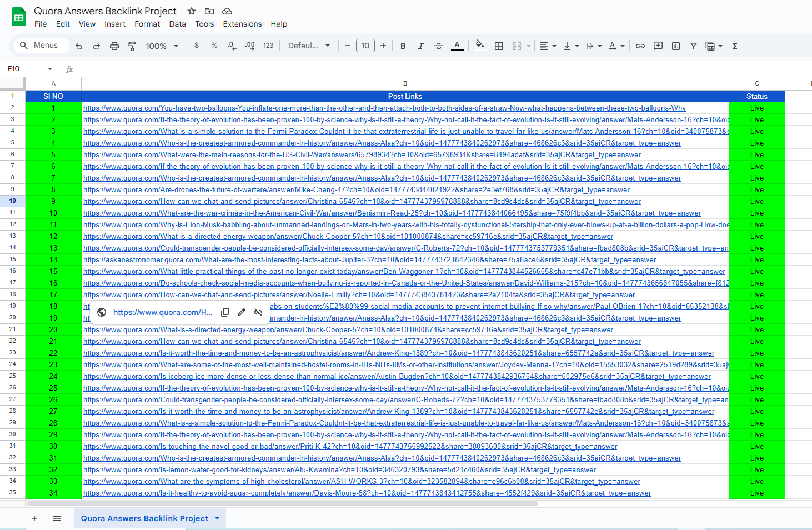Open the View menu
The height and width of the screenshot is (530, 812).
pos(87,24)
